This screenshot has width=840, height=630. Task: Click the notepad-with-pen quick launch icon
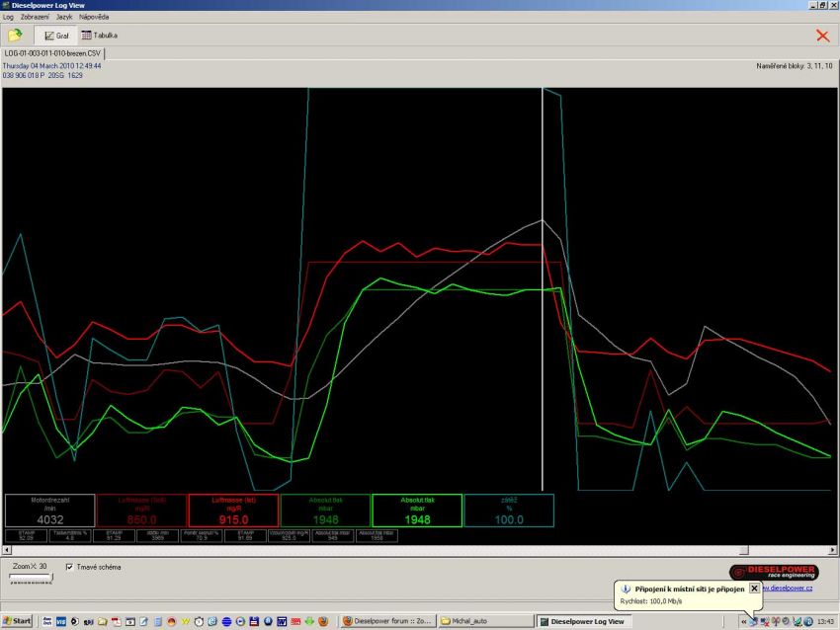pos(143,621)
